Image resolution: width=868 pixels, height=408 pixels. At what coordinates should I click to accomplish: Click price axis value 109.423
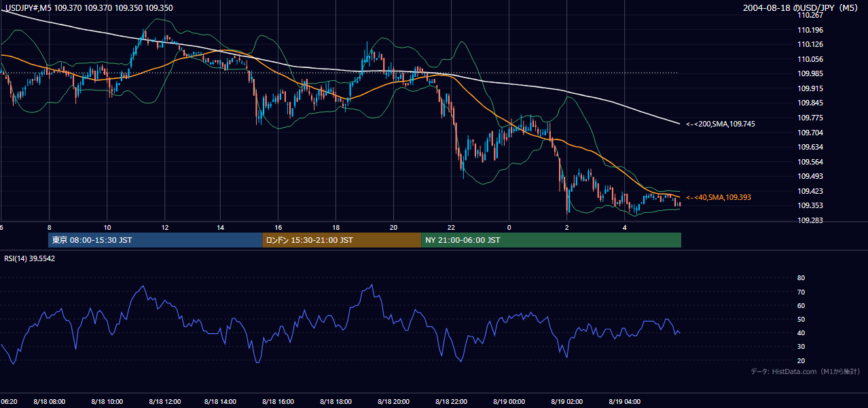pos(811,191)
